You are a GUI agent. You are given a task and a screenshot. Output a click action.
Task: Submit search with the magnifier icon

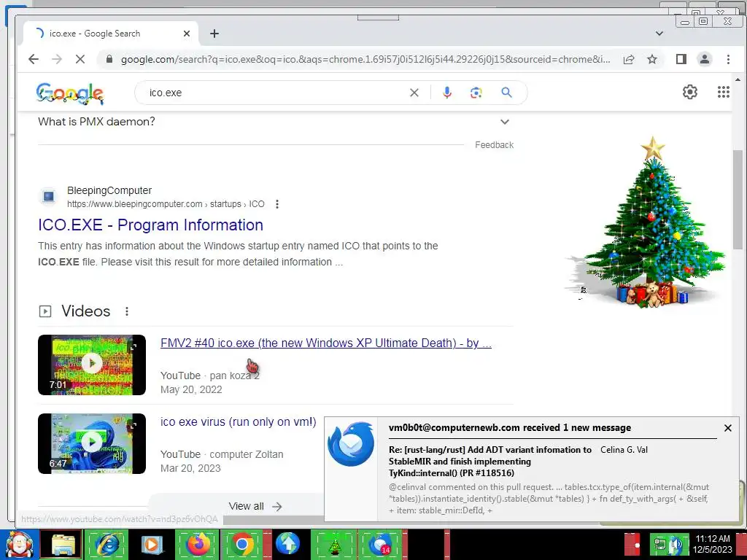[506, 93]
